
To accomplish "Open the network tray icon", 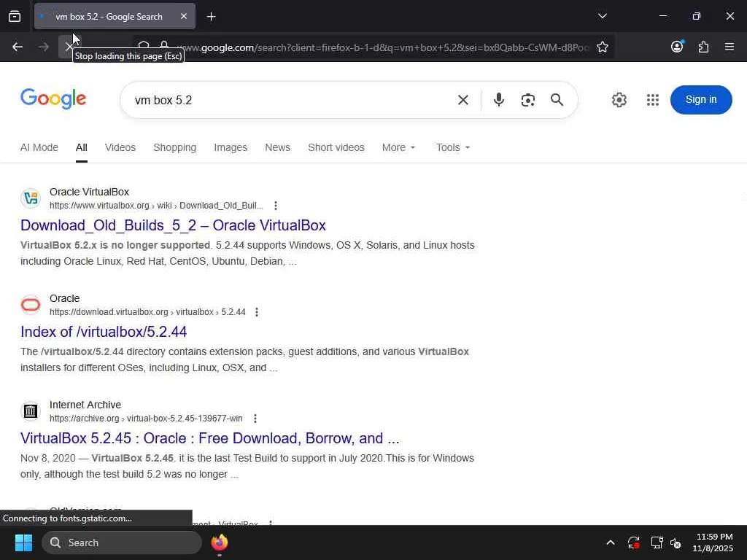I will [657, 542].
